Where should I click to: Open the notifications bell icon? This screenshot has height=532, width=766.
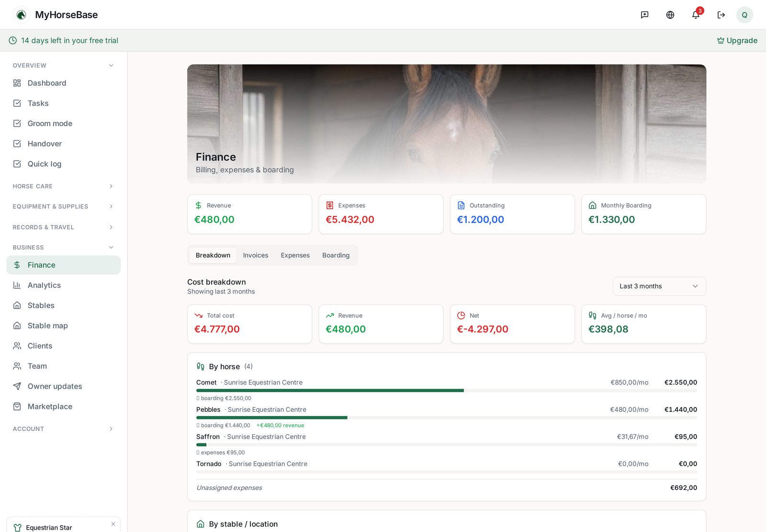(x=696, y=15)
